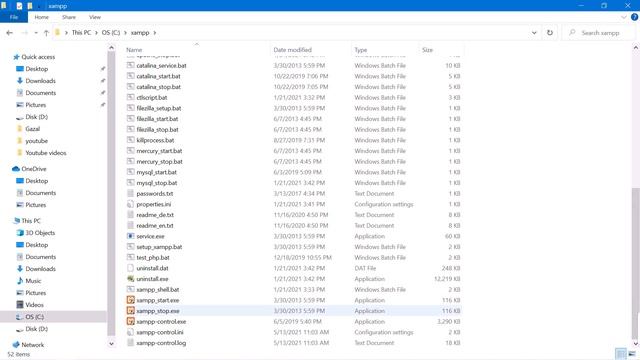Viewport: 640px width, 360px height.
Task: Click the This PC breadcrumb
Action: point(81,33)
